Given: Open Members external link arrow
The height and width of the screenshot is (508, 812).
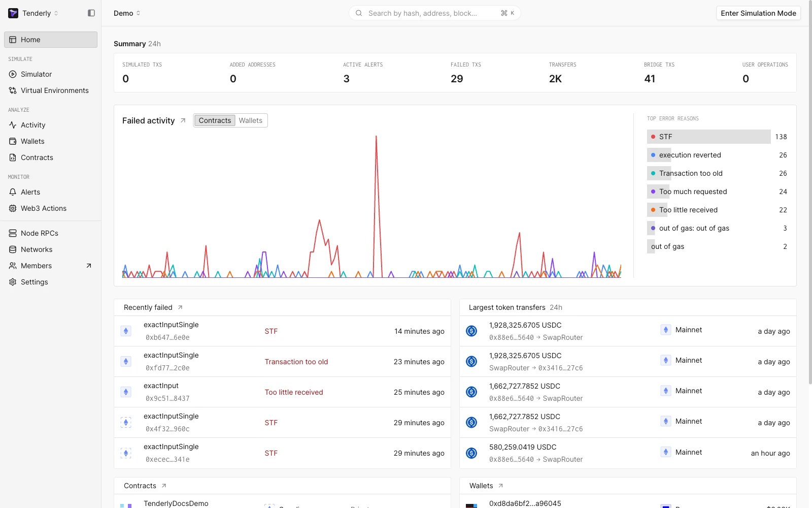Looking at the screenshot, I should [x=89, y=266].
